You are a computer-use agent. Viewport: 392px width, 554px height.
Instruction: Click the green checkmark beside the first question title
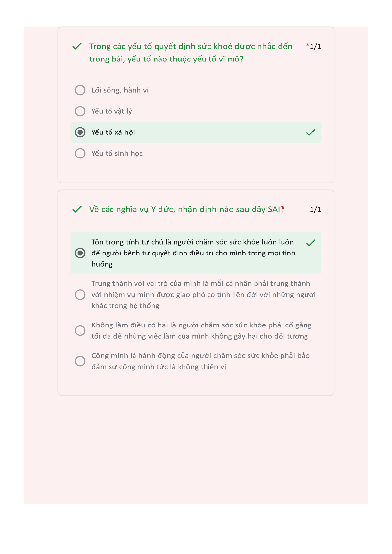(77, 46)
